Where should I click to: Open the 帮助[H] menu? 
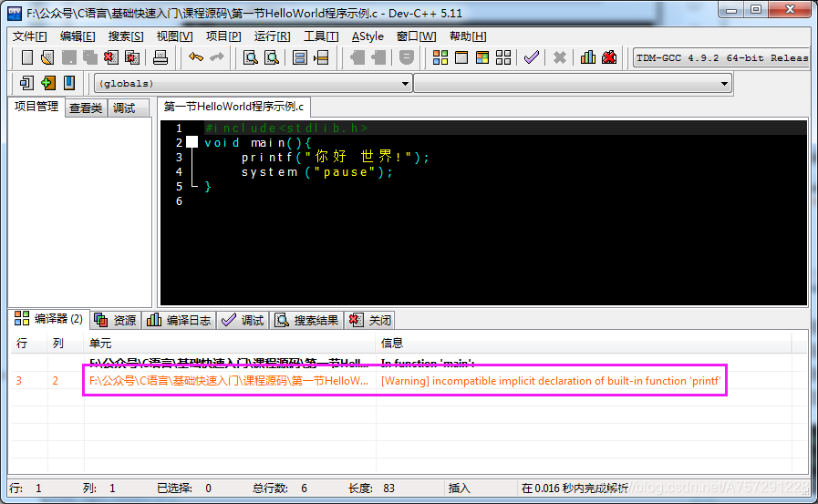click(468, 36)
